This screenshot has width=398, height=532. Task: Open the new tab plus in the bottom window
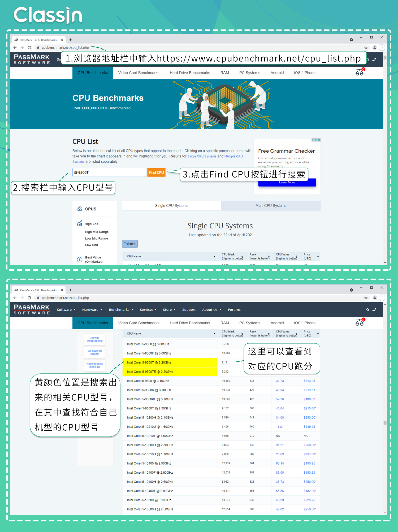click(x=70, y=290)
